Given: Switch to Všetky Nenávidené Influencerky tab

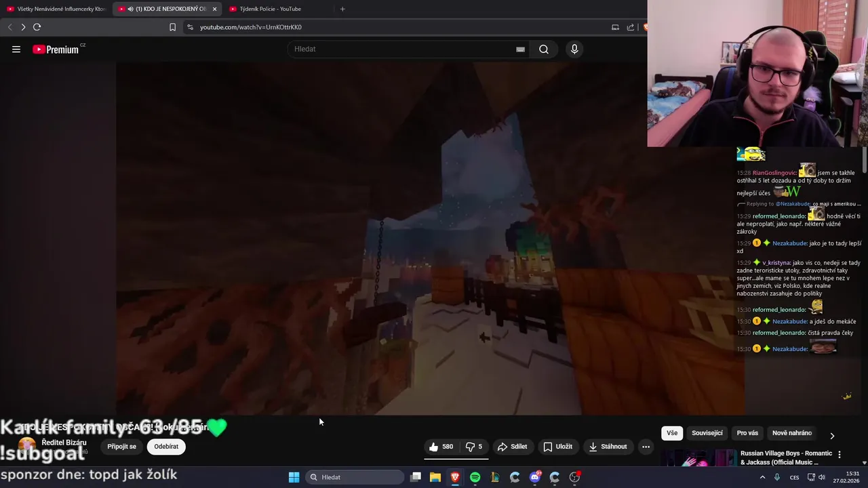Looking at the screenshot, I should tap(56, 9).
